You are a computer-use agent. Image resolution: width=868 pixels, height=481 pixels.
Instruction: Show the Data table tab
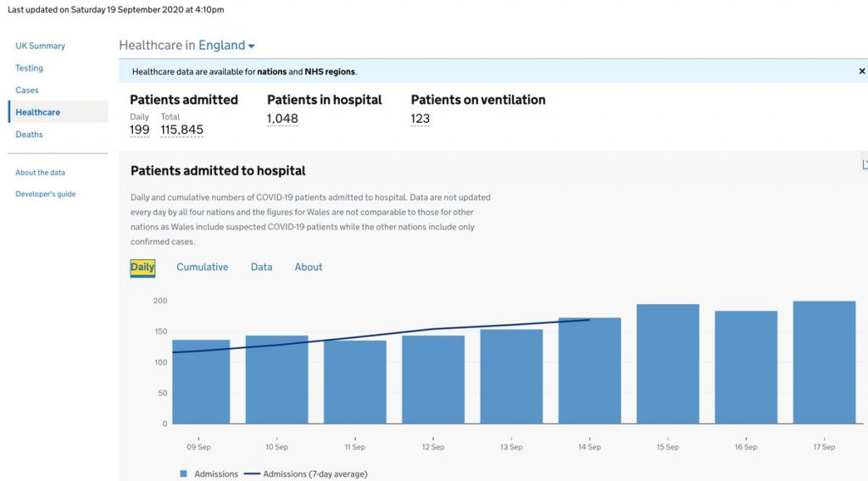point(261,267)
